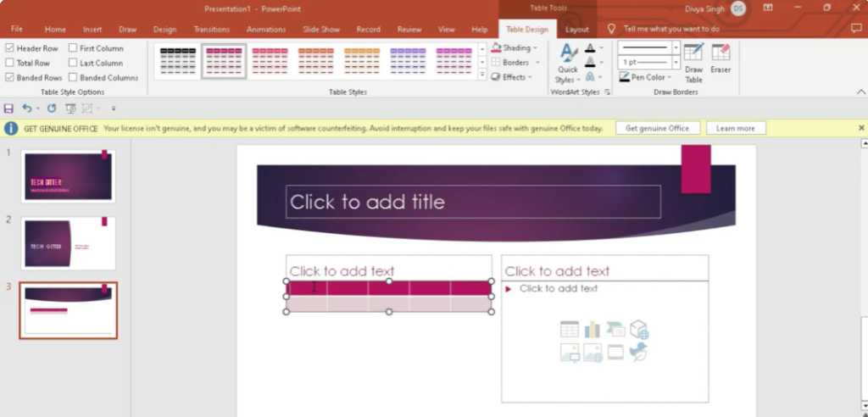Click the Undo arrow icon

coord(27,108)
